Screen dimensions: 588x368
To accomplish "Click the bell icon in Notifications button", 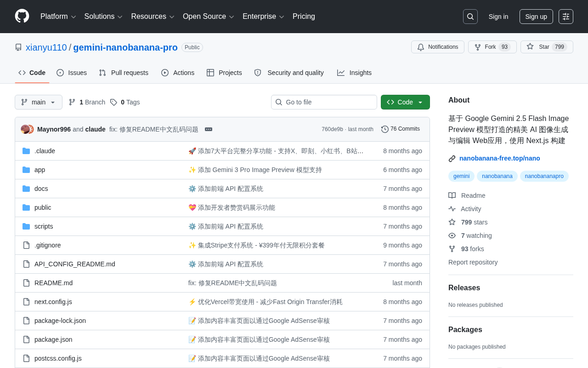I will tap(421, 47).
